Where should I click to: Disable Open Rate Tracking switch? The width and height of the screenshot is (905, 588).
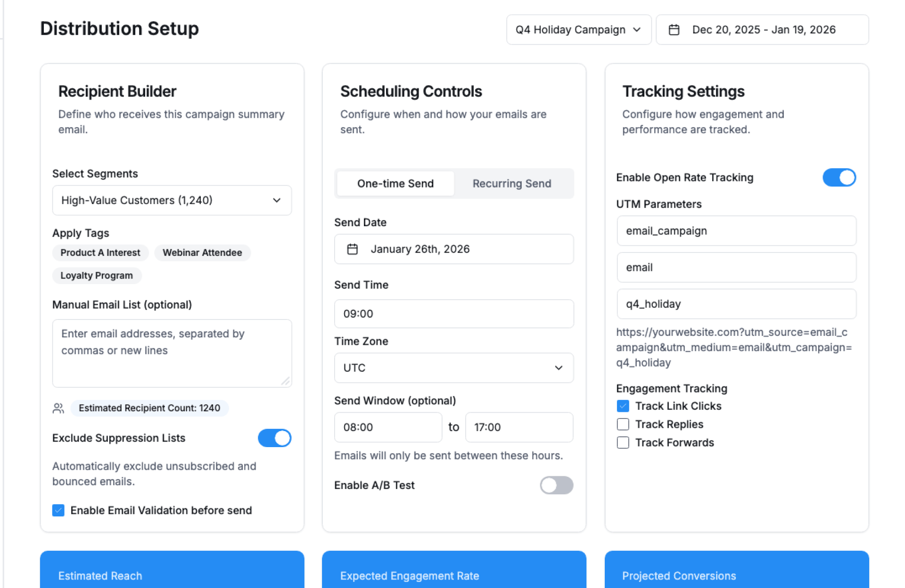[x=839, y=178]
